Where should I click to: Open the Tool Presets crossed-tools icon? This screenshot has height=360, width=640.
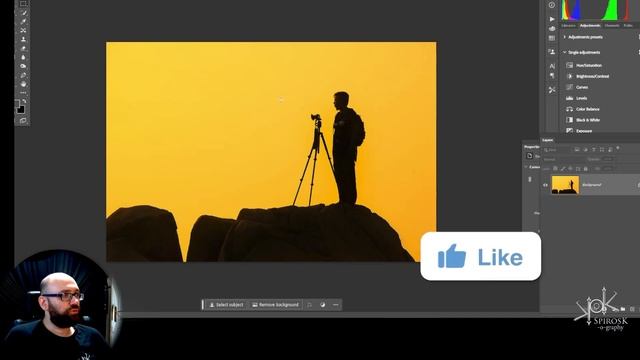tap(552, 90)
